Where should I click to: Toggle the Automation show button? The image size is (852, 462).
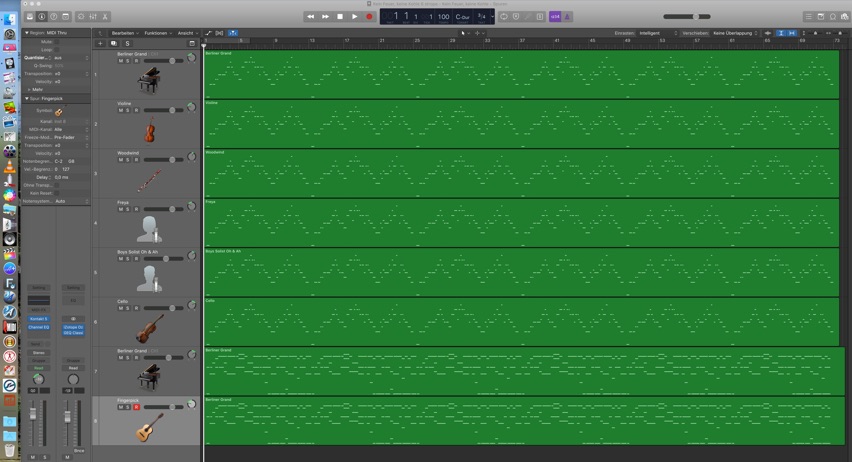coord(208,33)
